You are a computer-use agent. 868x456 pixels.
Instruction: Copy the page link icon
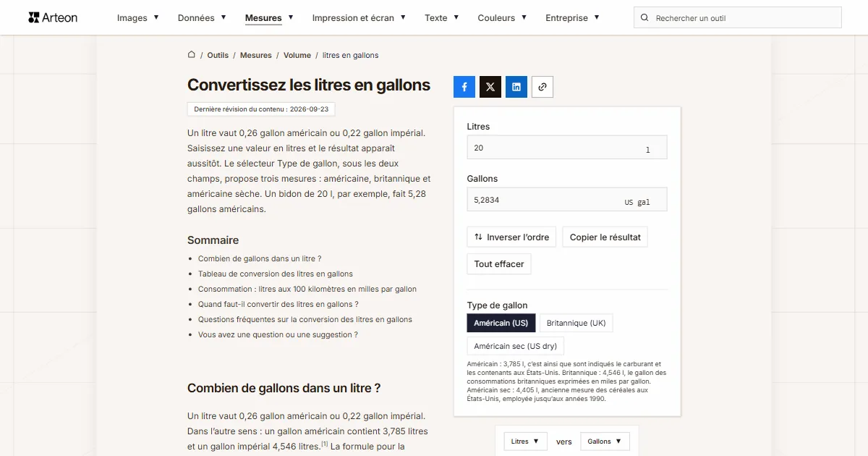542,87
